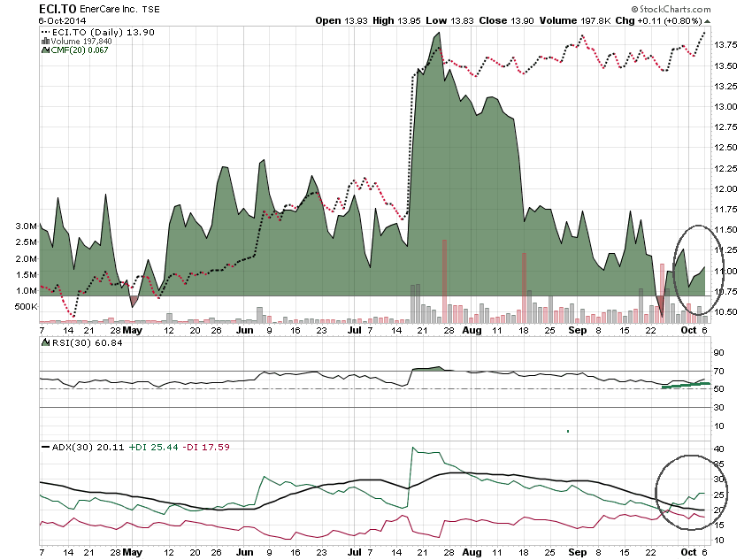Click the Close 13.90 value
Image resolution: width=752 pixels, height=560 pixels.
tap(506, 20)
